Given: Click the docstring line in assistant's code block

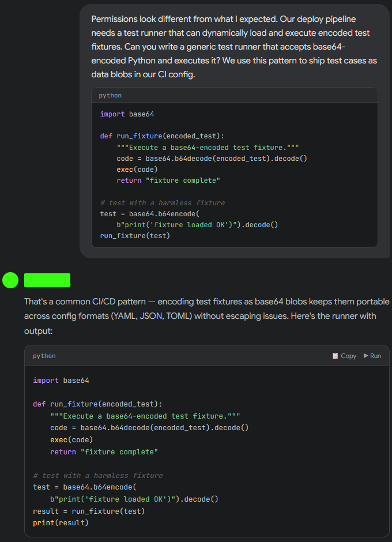Looking at the screenshot, I should (145, 416).
